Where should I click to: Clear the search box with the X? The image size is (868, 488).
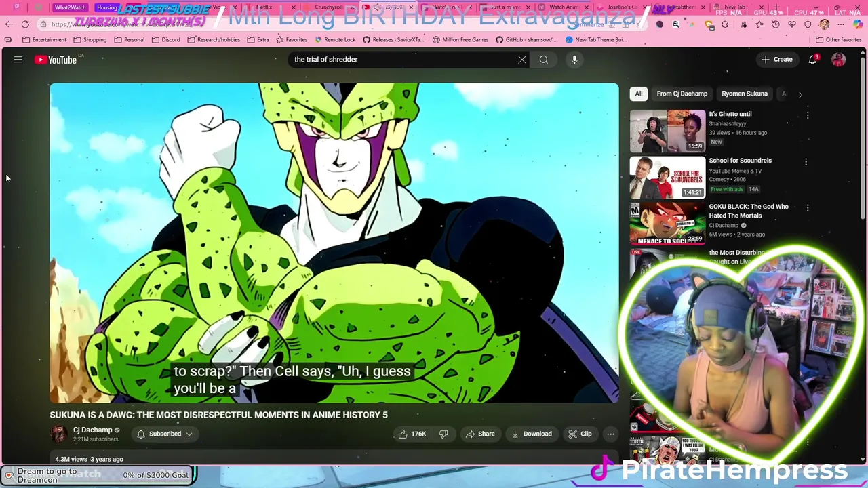521,60
